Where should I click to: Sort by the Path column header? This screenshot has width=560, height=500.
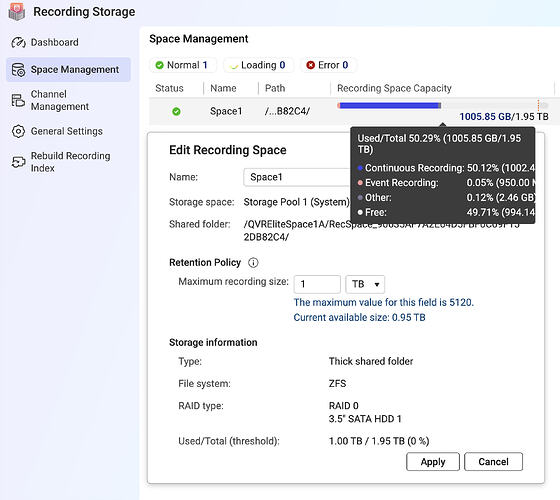click(x=275, y=88)
